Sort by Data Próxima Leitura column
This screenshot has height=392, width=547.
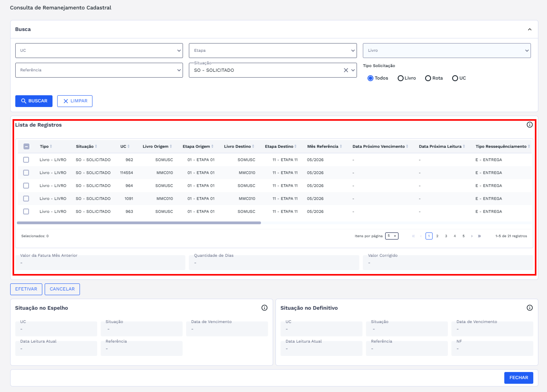pos(442,146)
